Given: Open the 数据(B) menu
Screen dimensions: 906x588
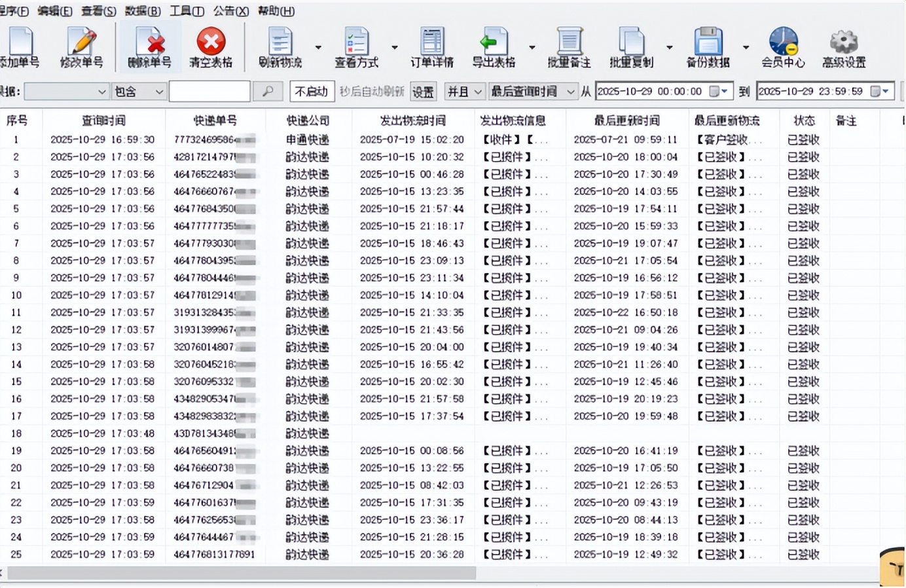Looking at the screenshot, I should click(x=142, y=11).
